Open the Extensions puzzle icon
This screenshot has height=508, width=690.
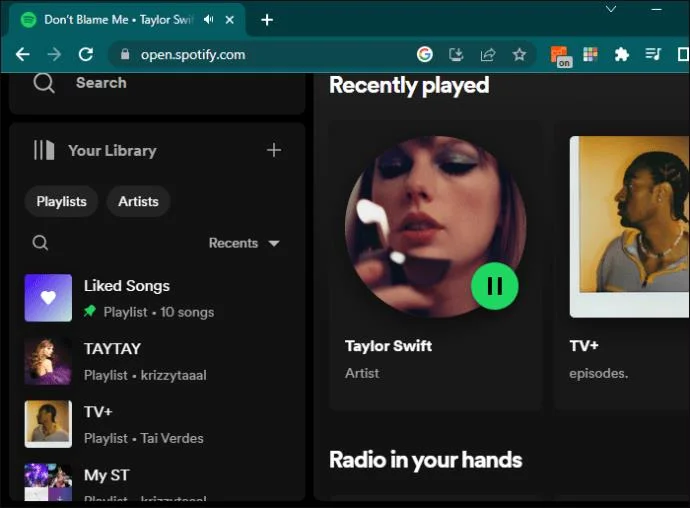click(x=621, y=55)
